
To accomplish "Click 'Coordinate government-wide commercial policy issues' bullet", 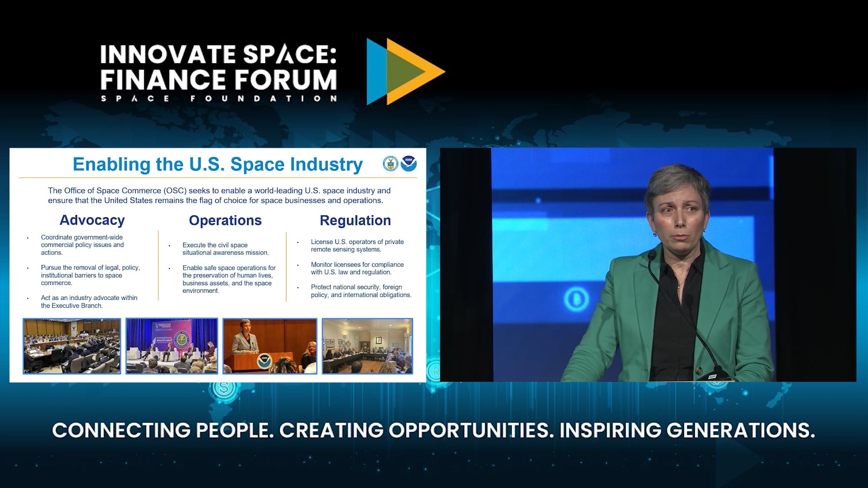I will [82, 245].
